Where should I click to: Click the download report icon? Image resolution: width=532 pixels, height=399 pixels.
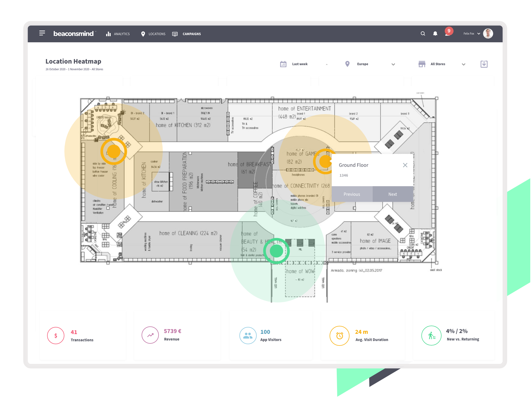tap(484, 64)
